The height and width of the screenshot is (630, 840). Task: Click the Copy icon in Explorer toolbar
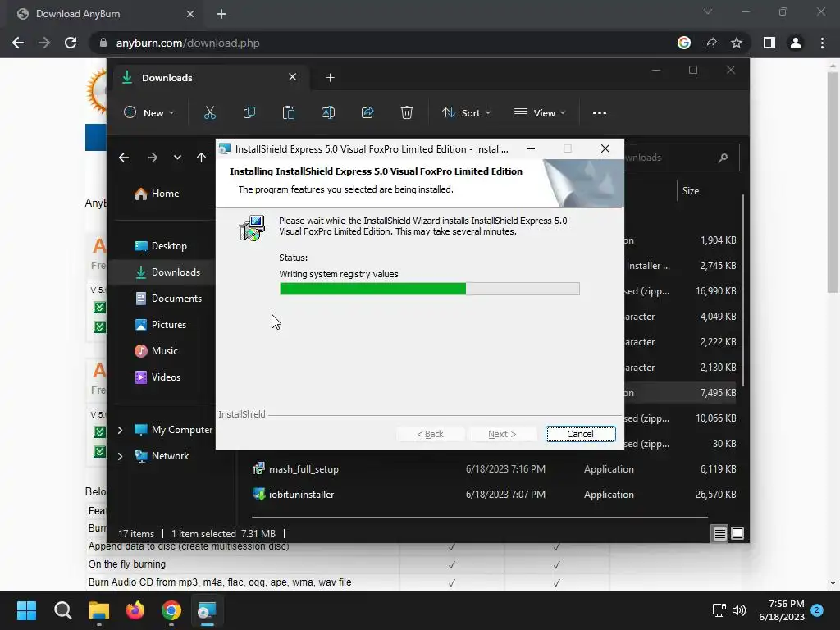pos(249,113)
